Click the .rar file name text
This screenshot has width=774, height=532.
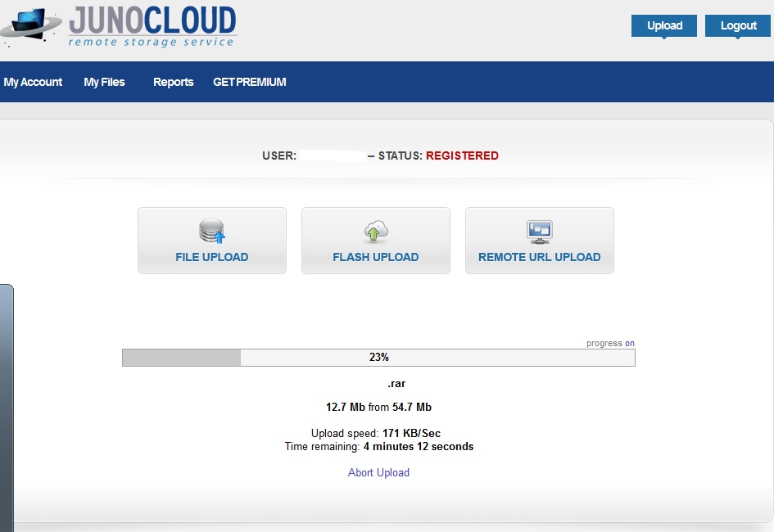point(396,383)
